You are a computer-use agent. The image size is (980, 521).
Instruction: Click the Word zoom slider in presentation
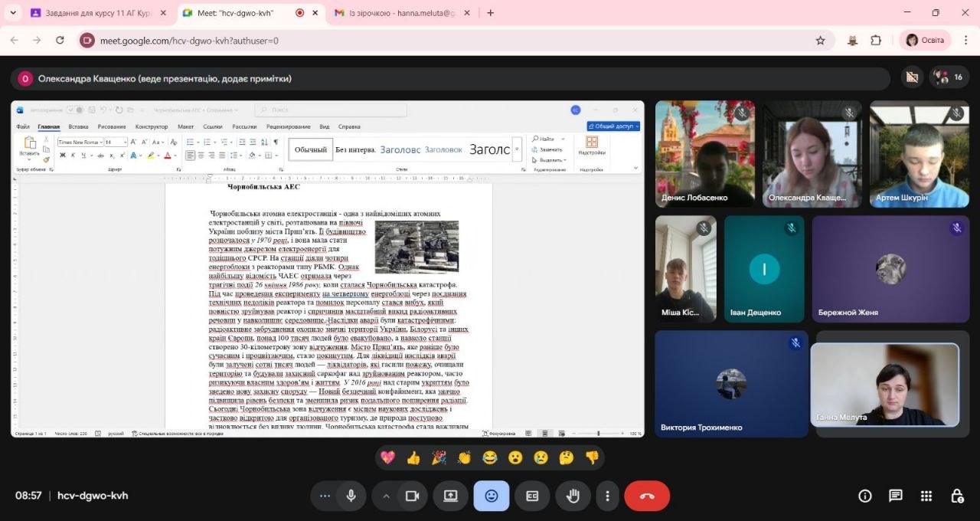pos(598,434)
